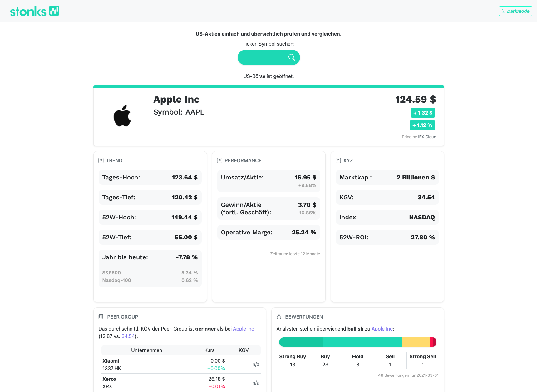Open Apple Inc link in Bewertungen text
The width and height of the screenshot is (537, 392).
coord(382,329)
